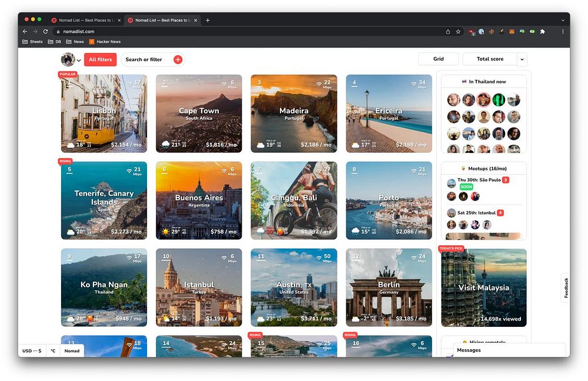Image resolution: width=588 pixels, height=381 pixels.
Task: Open Meetups (16/mo) heading
Action: [484, 169]
